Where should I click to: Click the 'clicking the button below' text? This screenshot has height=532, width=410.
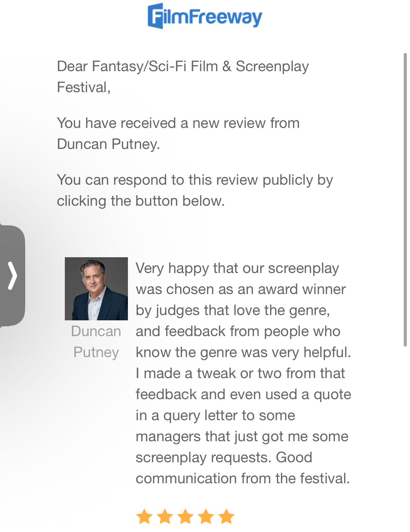tap(141, 201)
